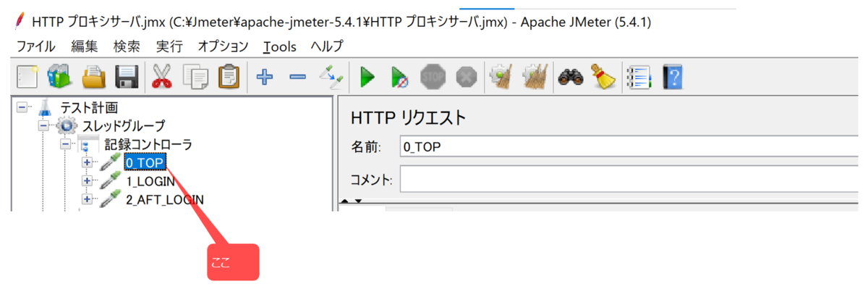Open Search with binoculars icon
The height and width of the screenshot is (292, 868).
(571, 76)
